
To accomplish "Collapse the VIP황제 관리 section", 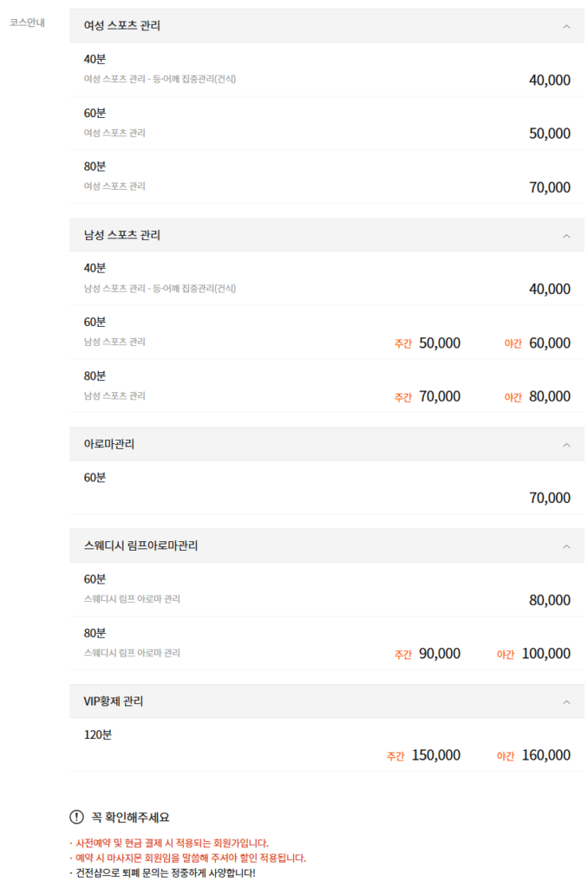I will (568, 701).
